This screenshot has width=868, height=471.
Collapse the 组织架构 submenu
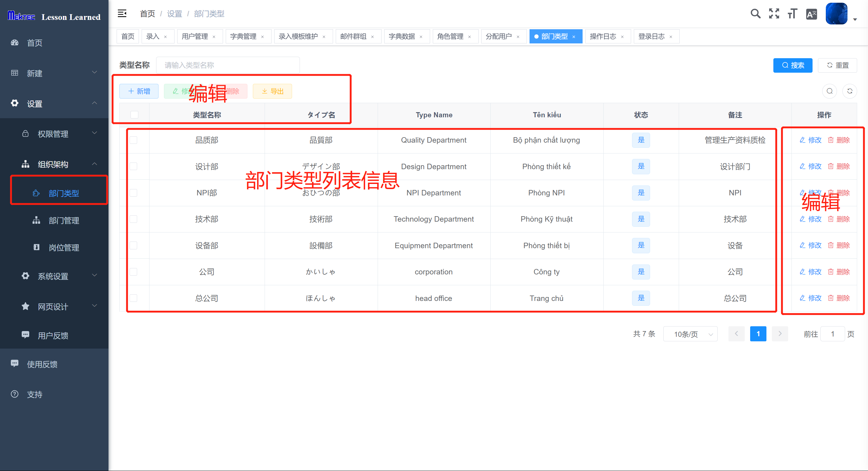pos(54,164)
